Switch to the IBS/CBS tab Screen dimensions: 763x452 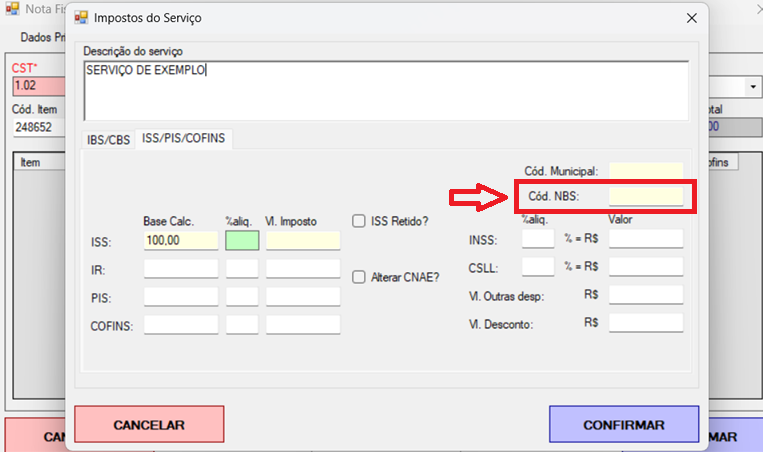[x=107, y=140]
